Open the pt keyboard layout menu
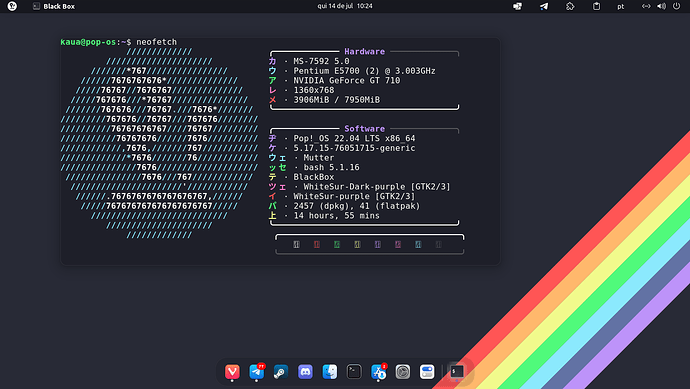The image size is (690, 389). 620,6
